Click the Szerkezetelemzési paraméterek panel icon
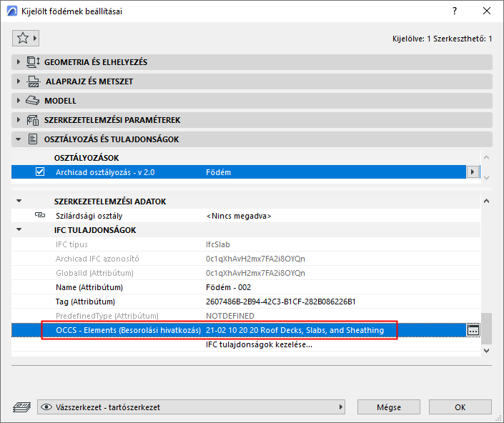Screen dimensions: 504x423 coord(32,120)
